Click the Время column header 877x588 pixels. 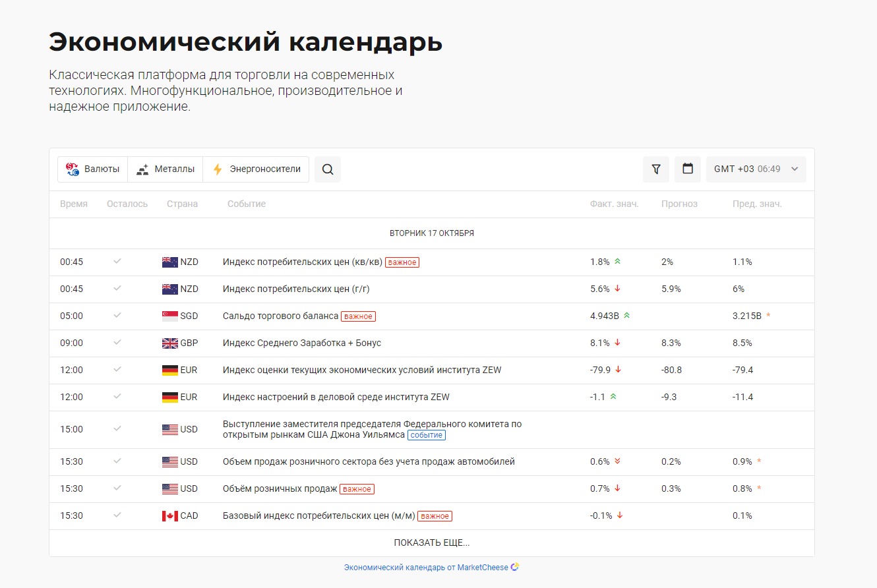click(x=74, y=204)
